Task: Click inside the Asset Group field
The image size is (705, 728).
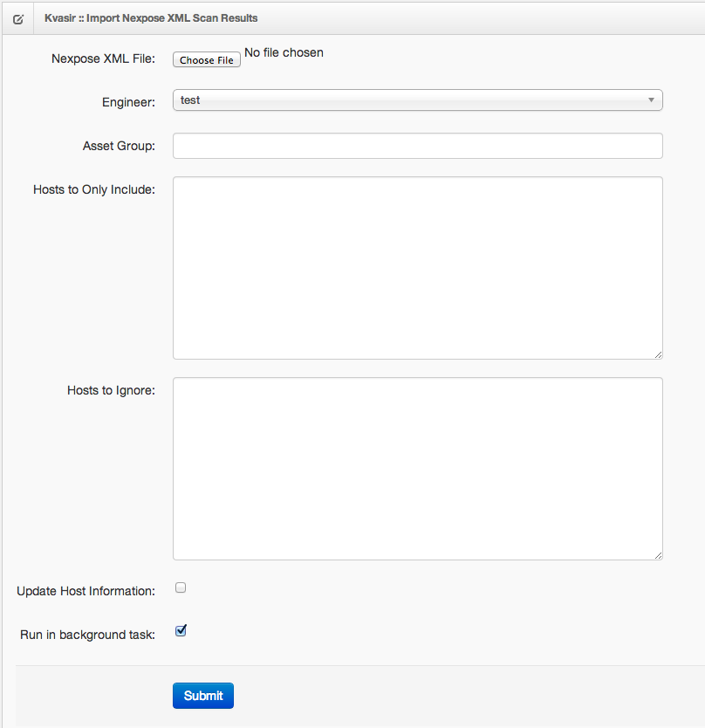Action: pos(417,145)
